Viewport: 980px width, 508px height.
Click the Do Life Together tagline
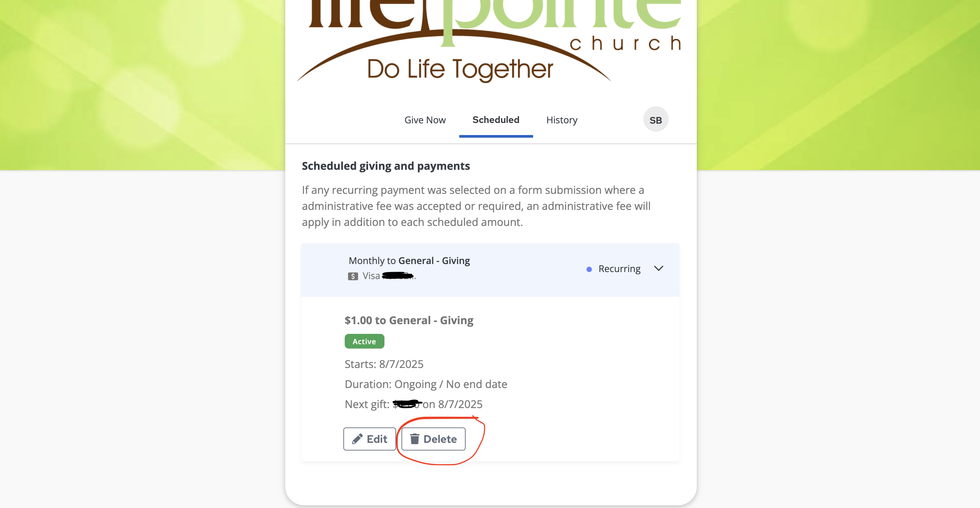[460, 69]
